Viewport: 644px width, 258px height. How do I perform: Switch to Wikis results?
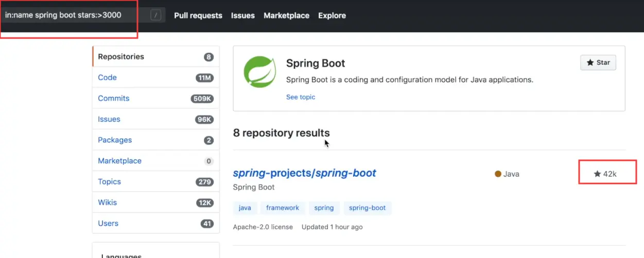[108, 202]
